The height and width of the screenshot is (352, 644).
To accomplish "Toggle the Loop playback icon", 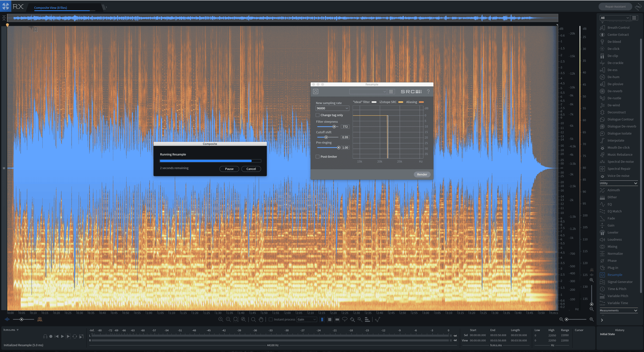I will coord(75,336).
